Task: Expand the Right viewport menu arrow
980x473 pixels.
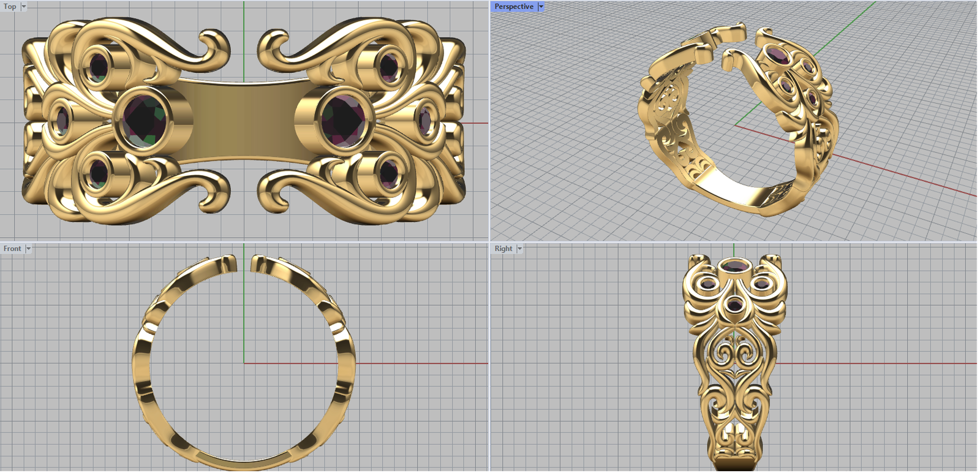Action: coord(519,249)
